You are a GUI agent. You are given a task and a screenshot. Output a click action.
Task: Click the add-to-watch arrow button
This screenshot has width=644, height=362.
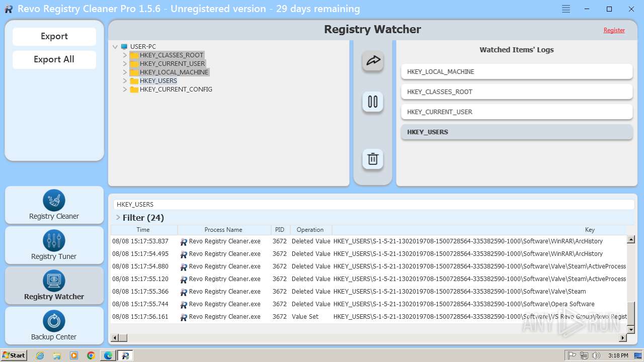(x=373, y=61)
